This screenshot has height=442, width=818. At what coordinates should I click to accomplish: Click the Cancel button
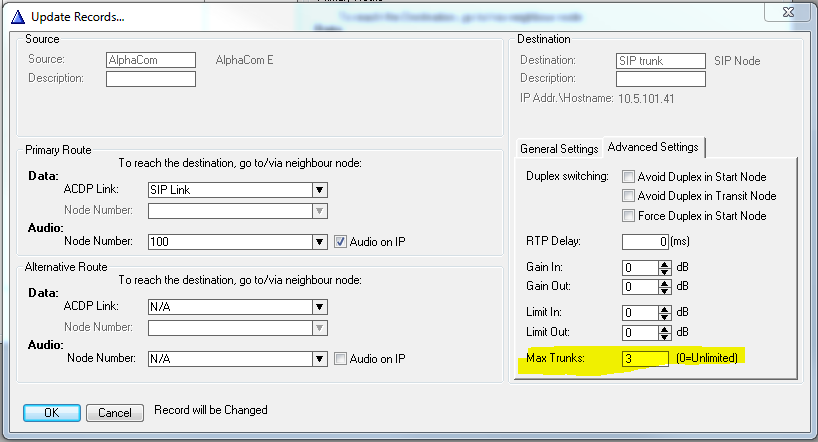click(x=115, y=413)
